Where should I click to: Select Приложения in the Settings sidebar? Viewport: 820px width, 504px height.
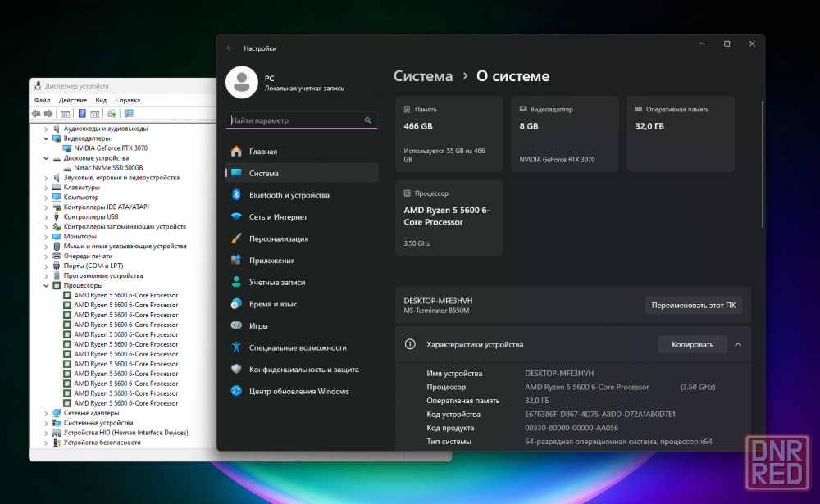302,261
